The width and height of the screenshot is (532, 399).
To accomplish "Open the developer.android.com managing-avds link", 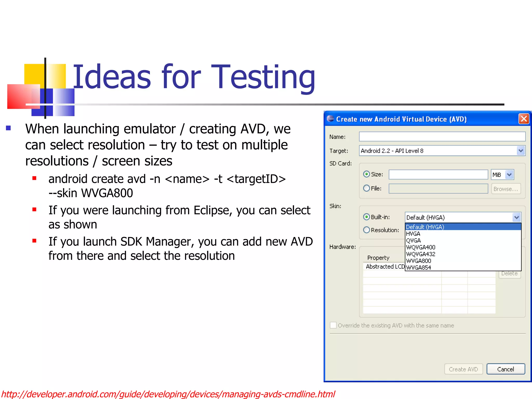I will pos(168,394).
